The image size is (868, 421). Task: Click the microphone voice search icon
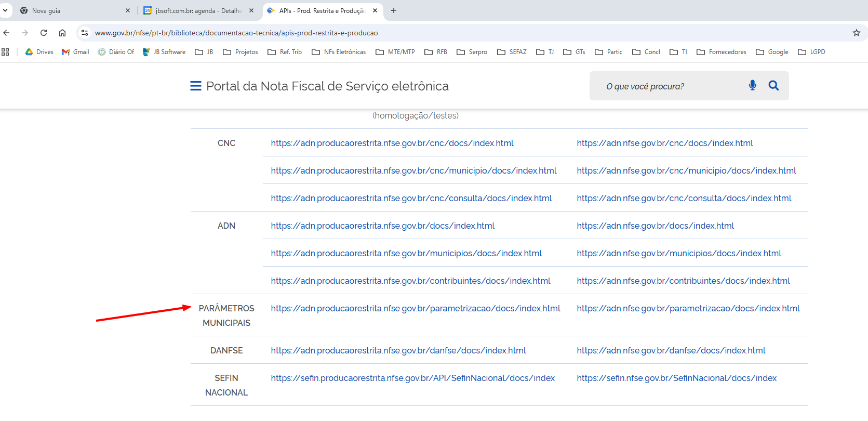[x=752, y=85]
